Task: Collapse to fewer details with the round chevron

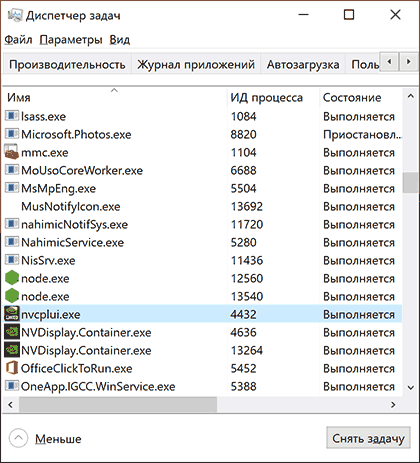Action: [18, 438]
